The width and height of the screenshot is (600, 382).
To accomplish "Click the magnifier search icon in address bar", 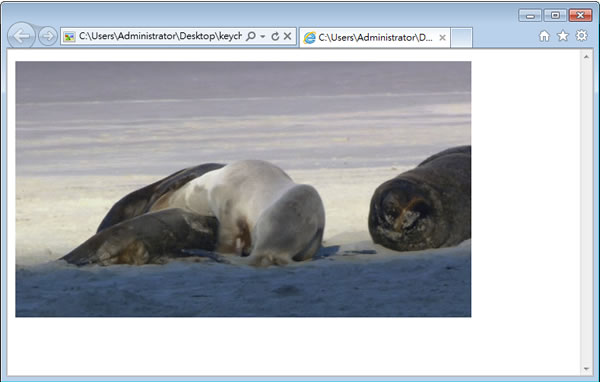I will (x=251, y=36).
